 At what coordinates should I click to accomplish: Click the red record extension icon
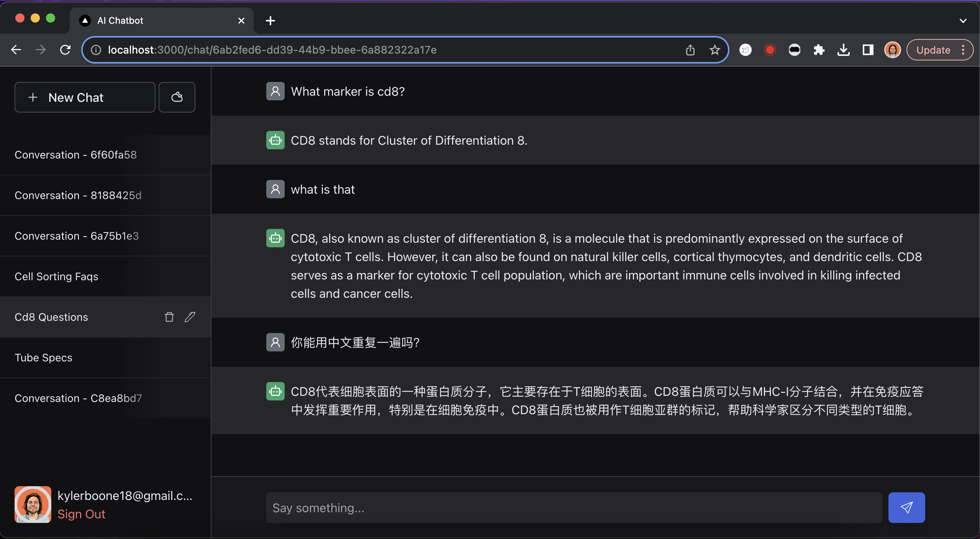(x=770, y=50)
